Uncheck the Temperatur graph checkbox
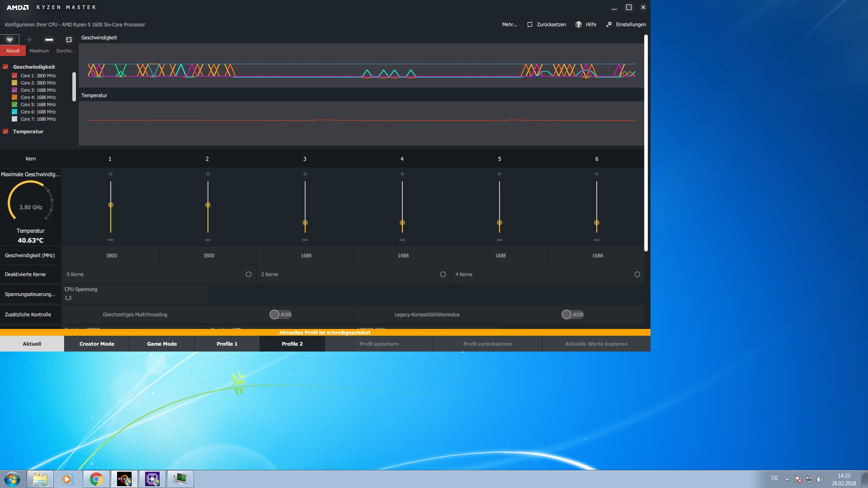Image resolution: width=868 pixels, height=488 pixels. click(x=6, y=131)
